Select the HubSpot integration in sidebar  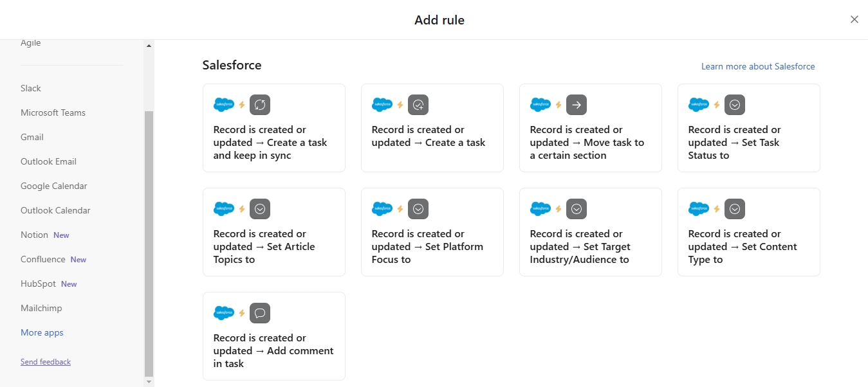[x=39, y=283]
